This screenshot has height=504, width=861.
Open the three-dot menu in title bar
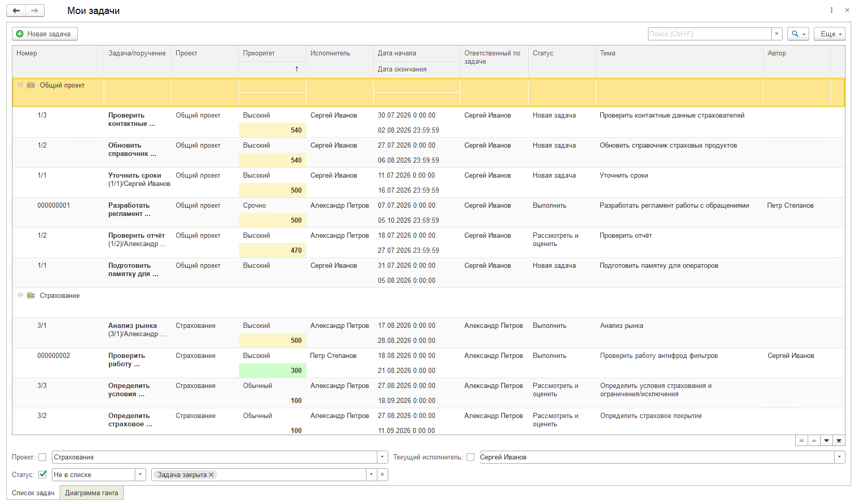831,10
